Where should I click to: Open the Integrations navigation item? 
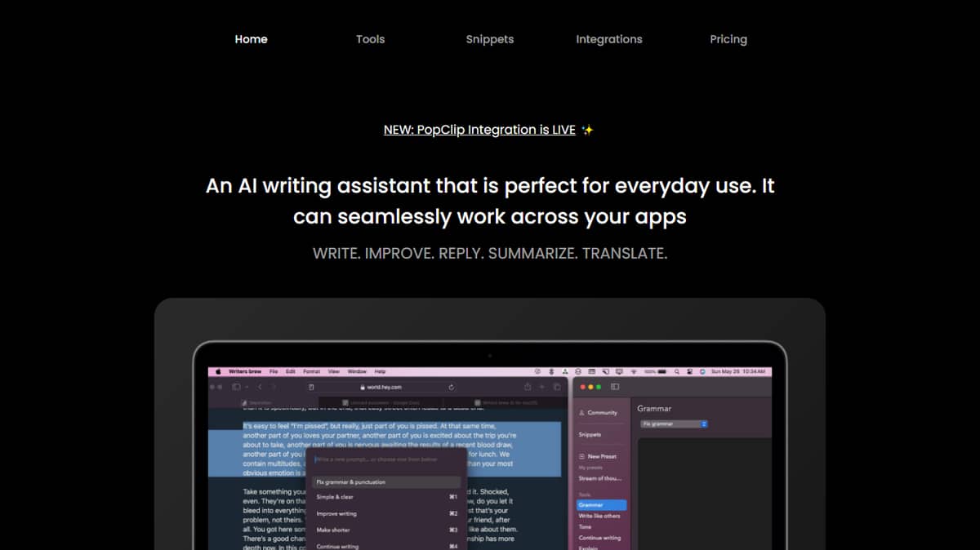pyautogui.click(x=609, y=39)
